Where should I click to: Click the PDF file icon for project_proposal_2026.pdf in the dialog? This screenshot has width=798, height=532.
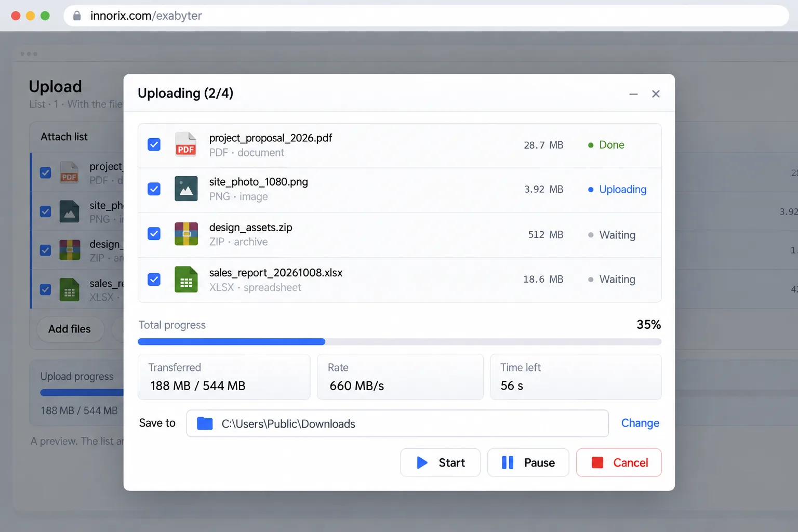(186, 144)
